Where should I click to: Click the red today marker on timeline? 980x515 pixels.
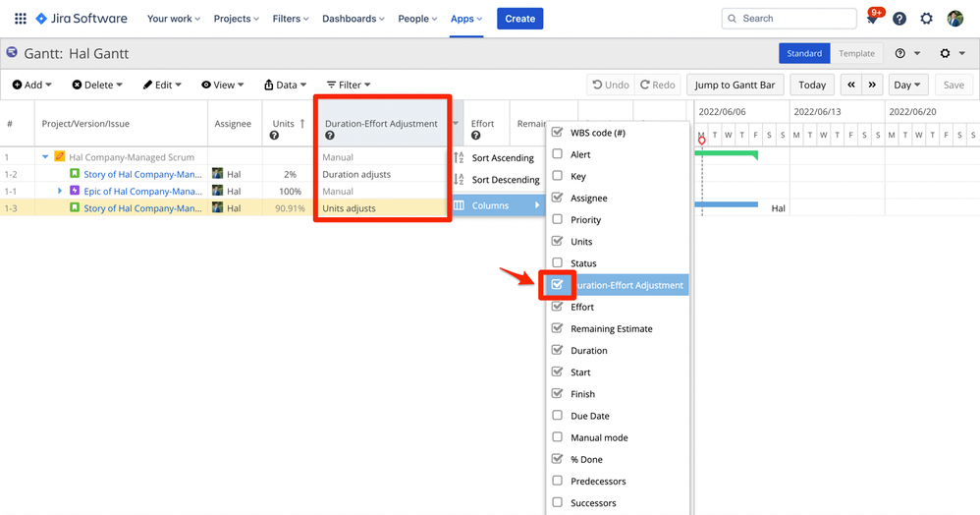coord(702,141)
